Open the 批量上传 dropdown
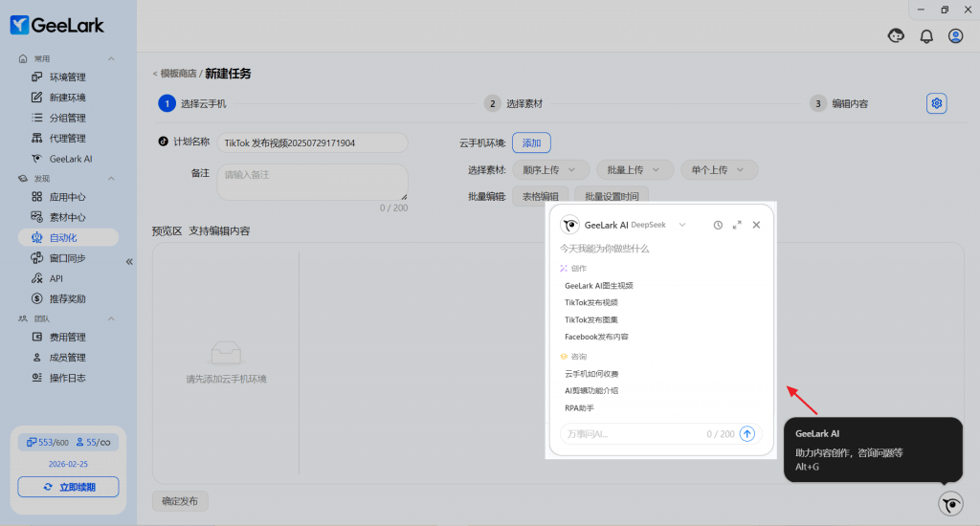This screenshot has height=526, width=980. 634,169
